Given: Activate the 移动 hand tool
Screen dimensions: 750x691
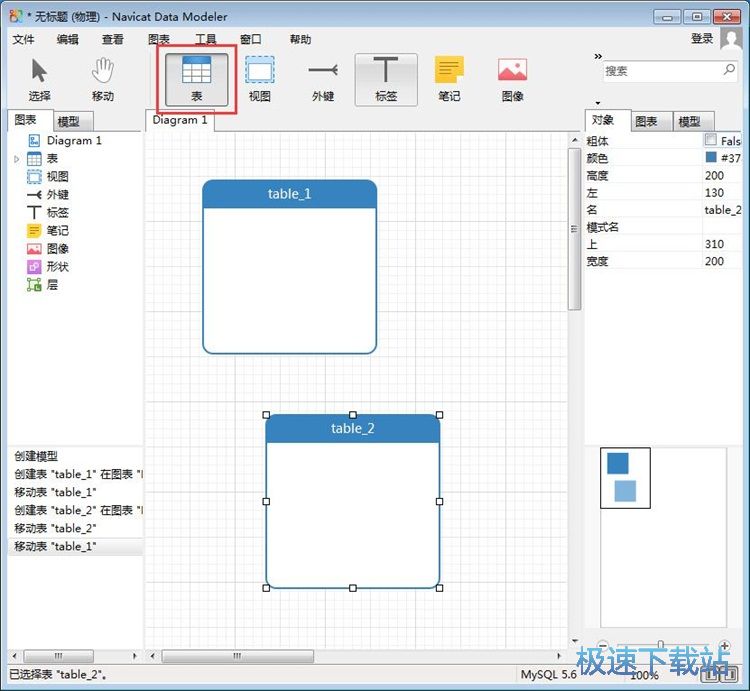Looking at the screenshot, I should tap(102, 79).
